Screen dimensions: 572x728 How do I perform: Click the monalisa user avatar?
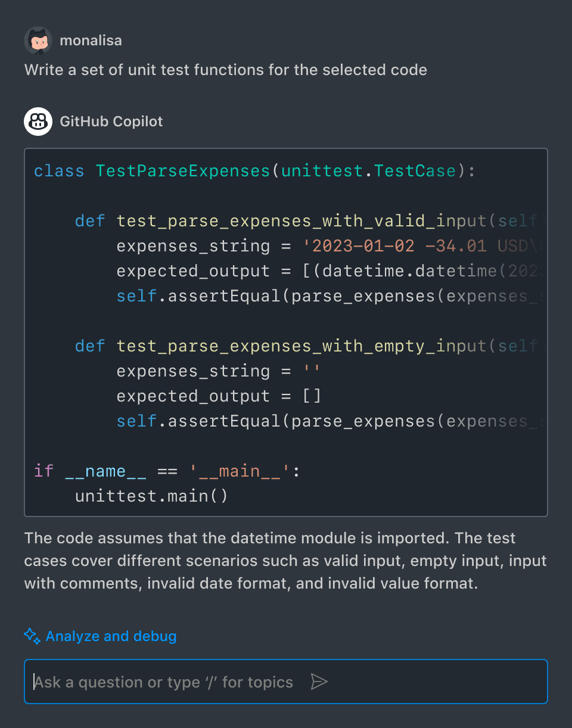pos(38,41)
